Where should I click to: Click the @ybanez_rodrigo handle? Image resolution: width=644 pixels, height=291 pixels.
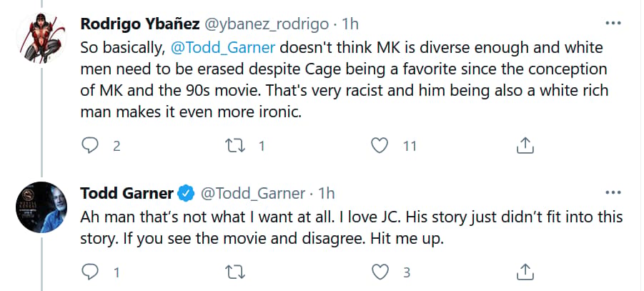[266, 24]
